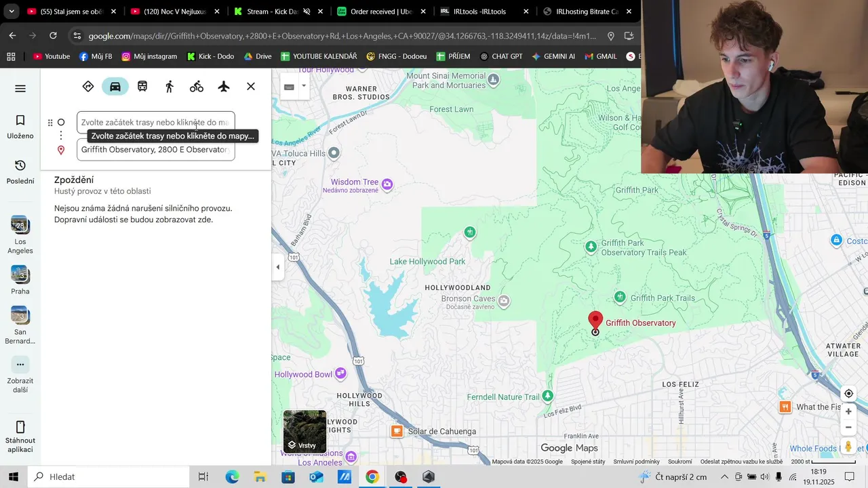Click the Solar de Cahuenga marker

(x=397, y=431)
